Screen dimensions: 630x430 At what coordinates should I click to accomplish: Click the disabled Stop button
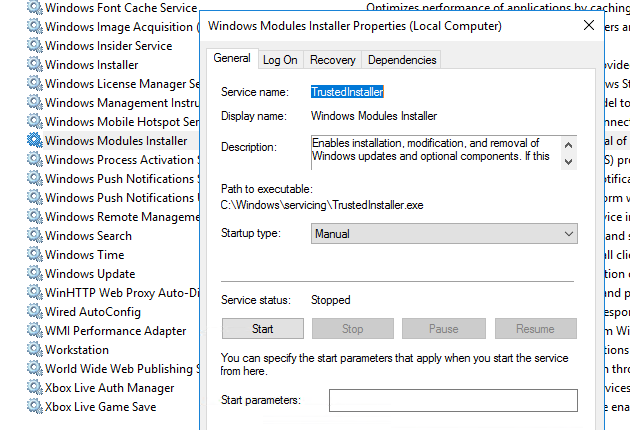353,329
